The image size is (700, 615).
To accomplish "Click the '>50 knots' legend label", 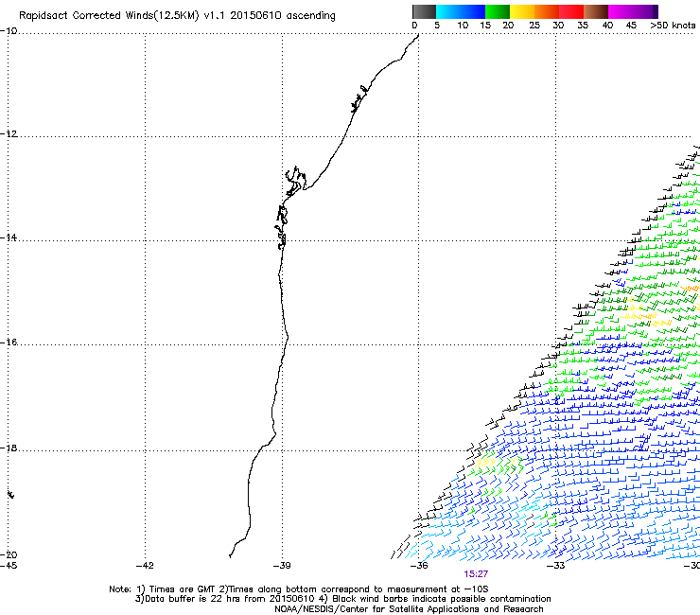I will (x=673, y=26).
